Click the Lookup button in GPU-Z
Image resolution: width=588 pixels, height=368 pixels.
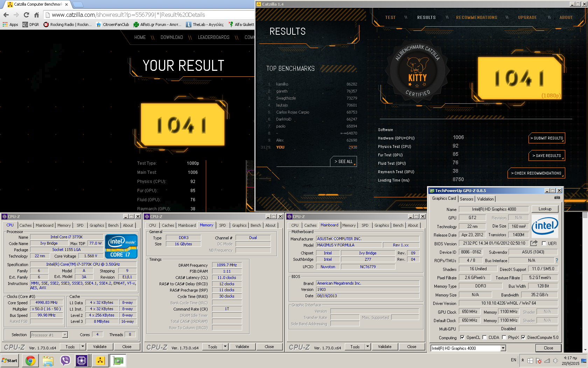click(545, 209)
